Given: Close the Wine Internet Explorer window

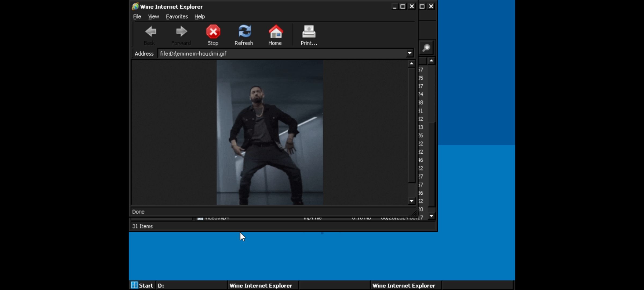Looking at the screenshot, I should click(412, 6).
